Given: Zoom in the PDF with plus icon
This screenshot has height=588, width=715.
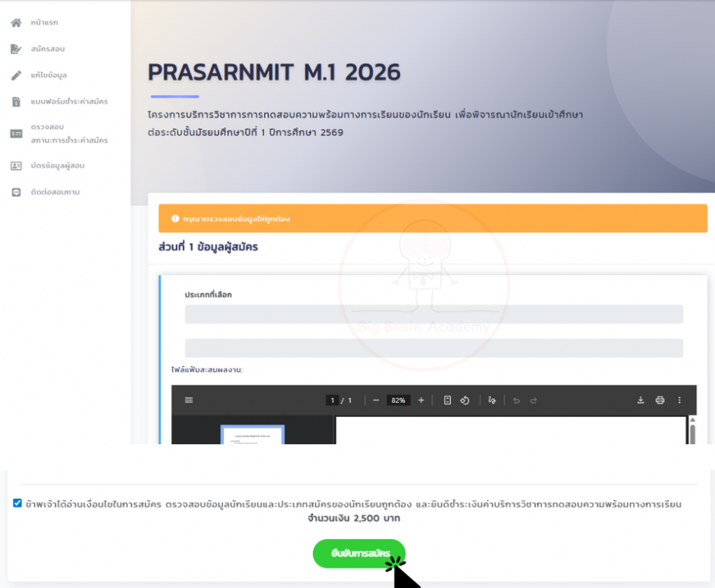Looking at the screenshot, I should click(x=421, y=400).
